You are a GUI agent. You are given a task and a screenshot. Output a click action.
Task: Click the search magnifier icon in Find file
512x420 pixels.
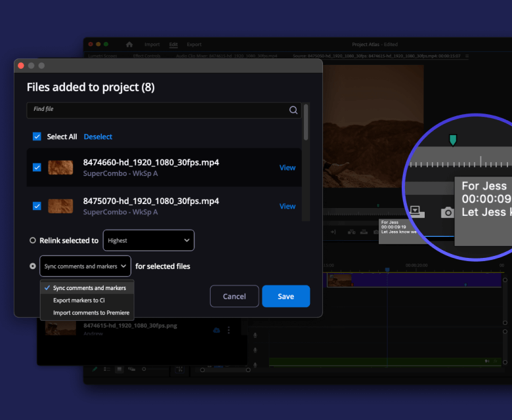[293, 110]
